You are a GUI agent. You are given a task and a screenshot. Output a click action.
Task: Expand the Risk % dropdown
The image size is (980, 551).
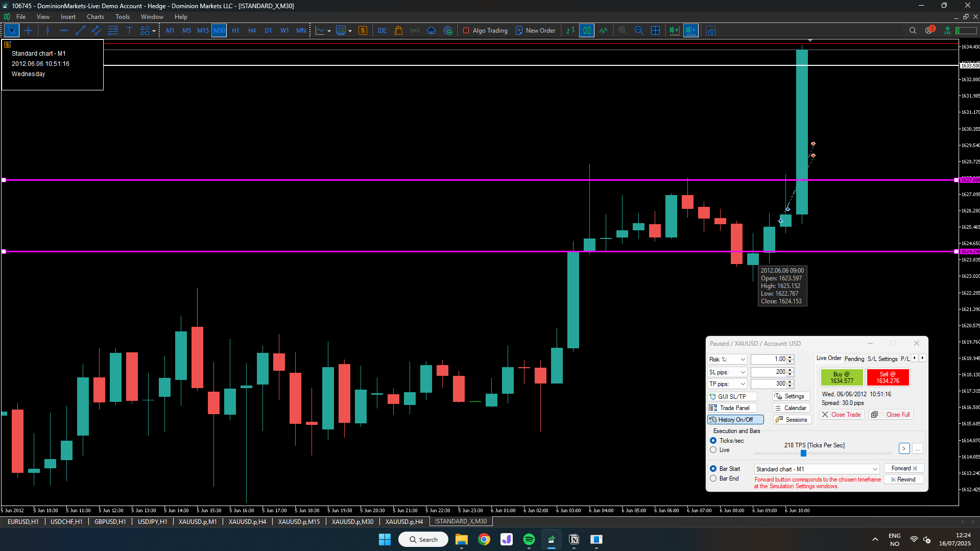743,360
